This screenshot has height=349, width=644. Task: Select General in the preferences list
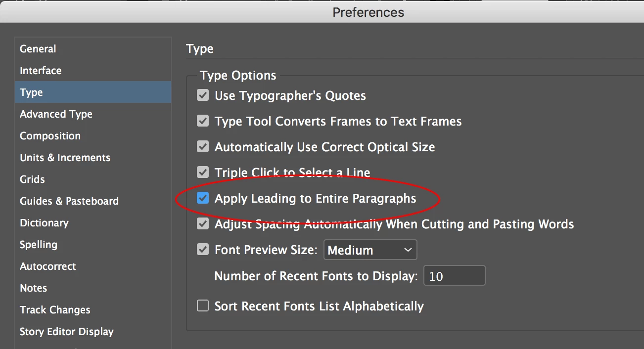[38, 49]
